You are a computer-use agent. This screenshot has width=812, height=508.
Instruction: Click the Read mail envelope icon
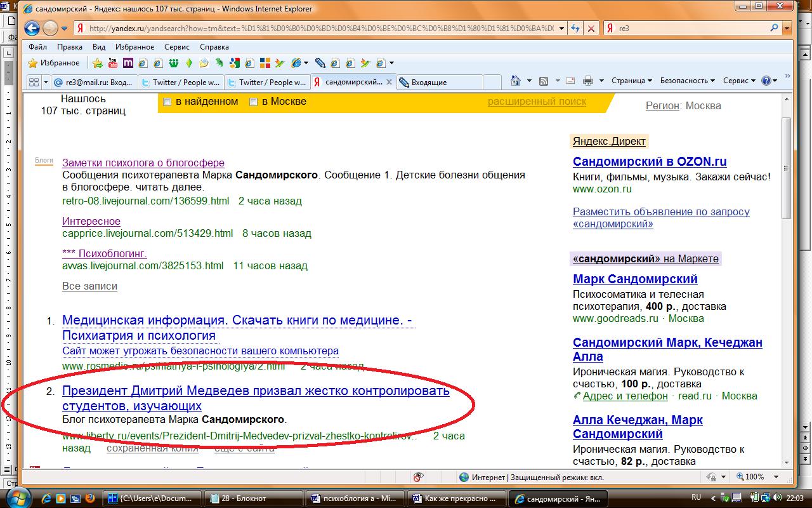coord(570,81)
